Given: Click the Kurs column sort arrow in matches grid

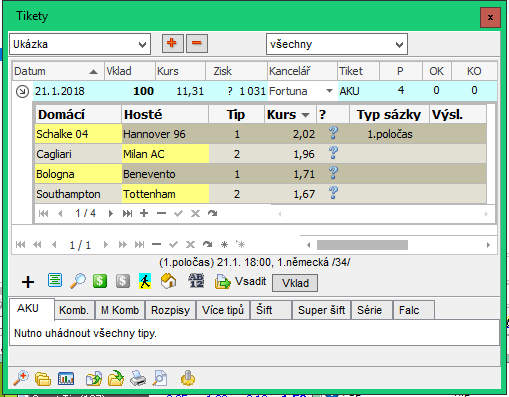Looking at the screenshot, I should tap(305, 115).
